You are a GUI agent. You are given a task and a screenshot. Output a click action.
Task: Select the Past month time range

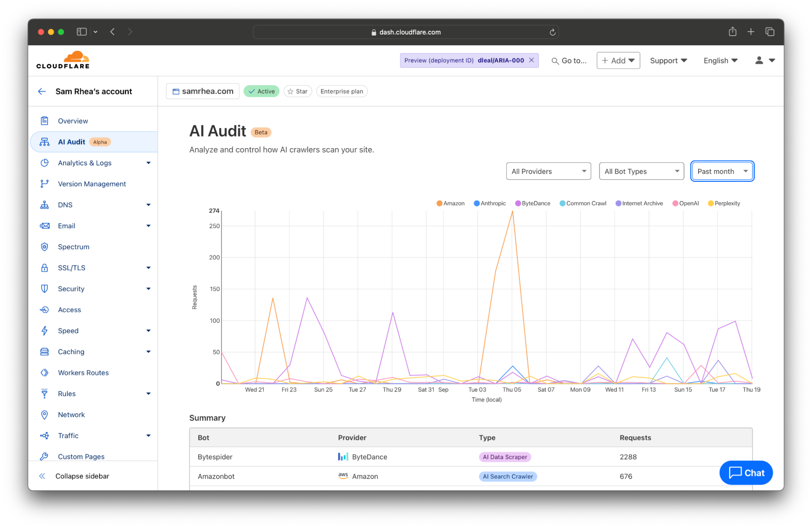point(723,171)
